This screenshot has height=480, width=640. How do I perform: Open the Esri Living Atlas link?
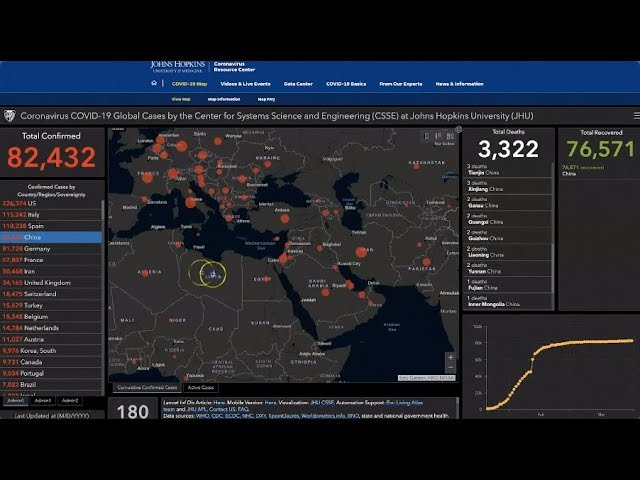404,402
